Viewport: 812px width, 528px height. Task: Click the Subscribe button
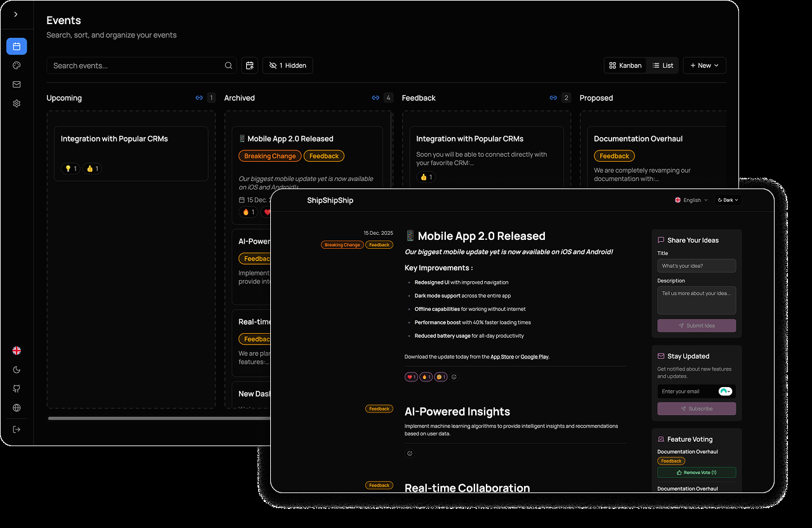click(697, 409)
